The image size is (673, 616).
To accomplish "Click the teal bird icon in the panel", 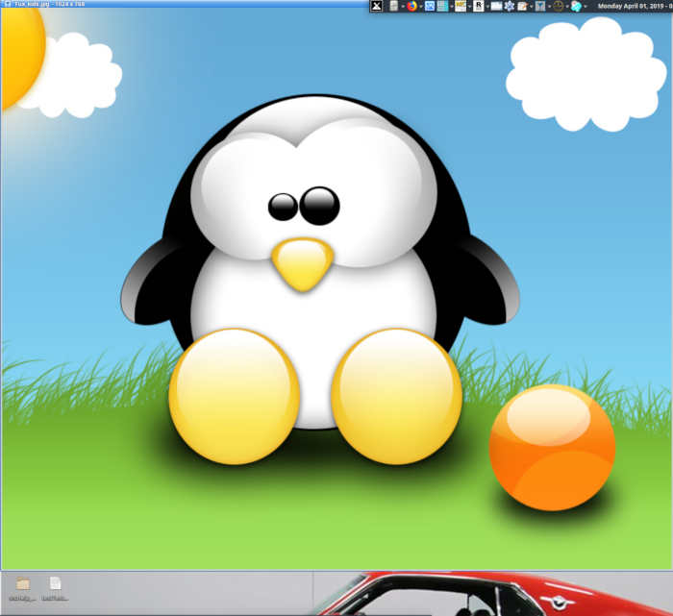I will (x=576, y=6).
